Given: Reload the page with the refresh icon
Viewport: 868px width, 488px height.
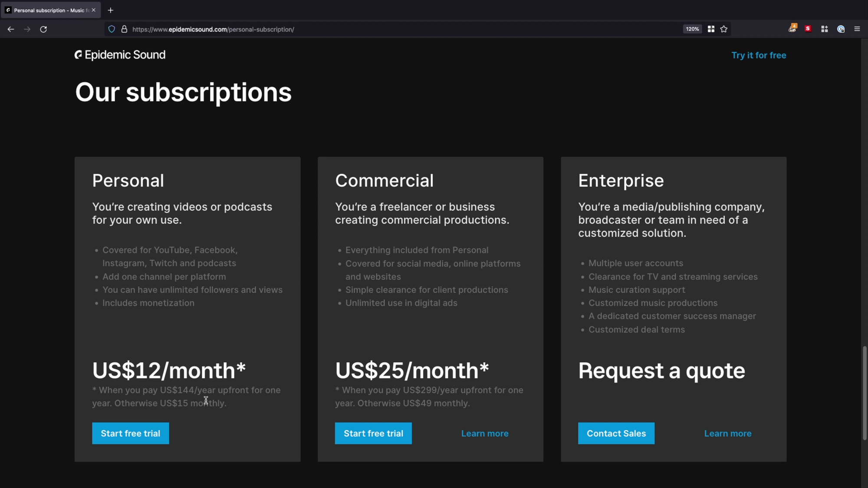Looking at the screenshot, I should tap(43, 29).
